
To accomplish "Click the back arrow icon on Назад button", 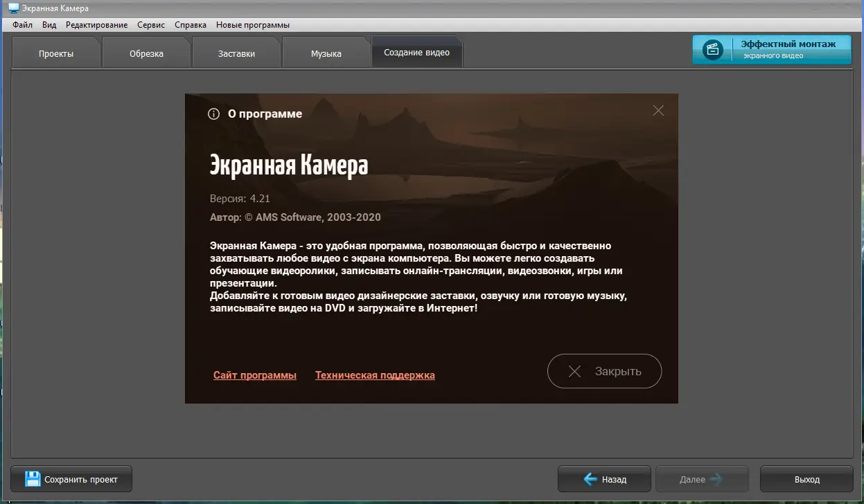I will pyautogui.click(x=590, y=479).
